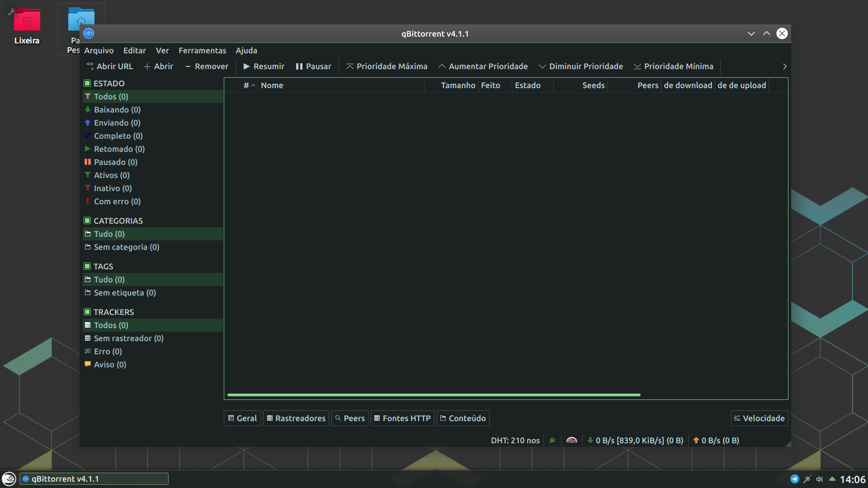Open the Ferramentas menu

coord(202,51)
